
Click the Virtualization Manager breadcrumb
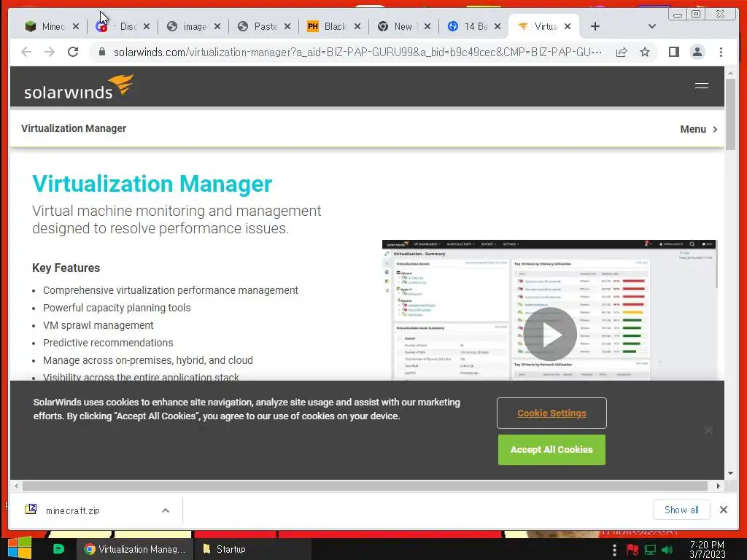[74, 128]
